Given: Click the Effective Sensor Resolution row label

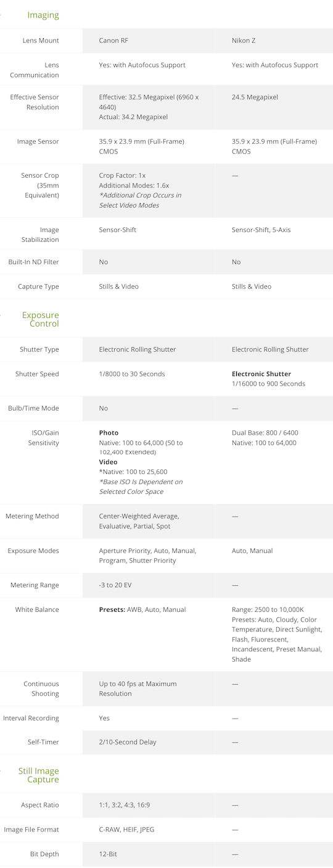Looking at the screenshot, I should (x=35, y=102).
